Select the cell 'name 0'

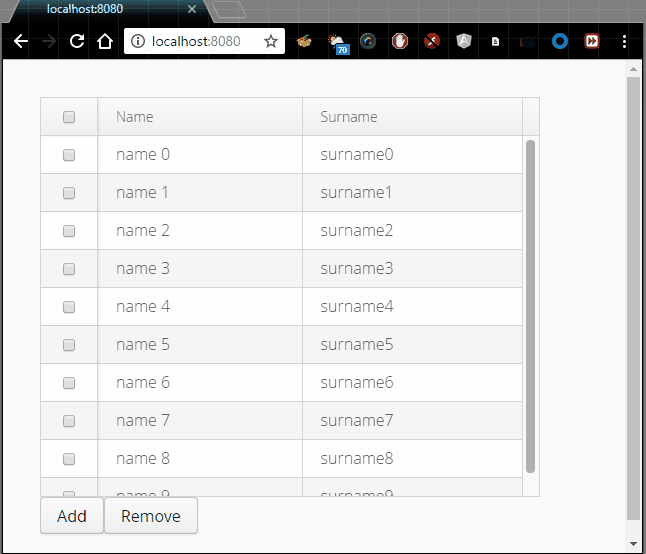[200, 155]
